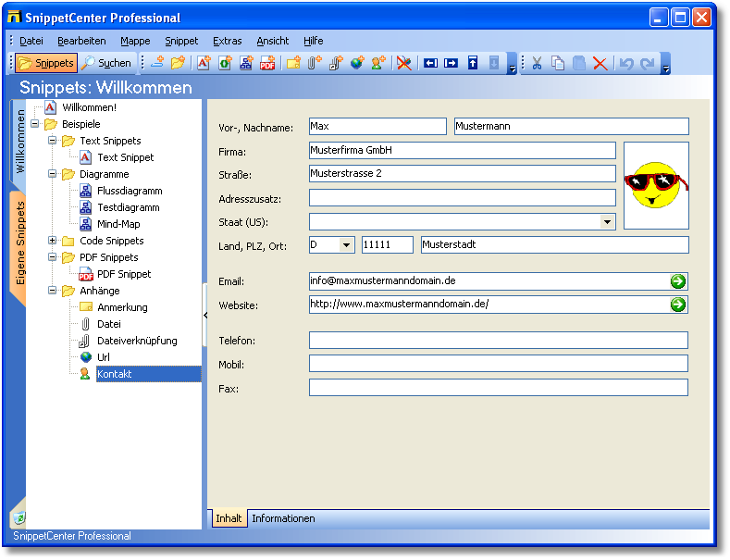Click the new Mappe with plus icon
The image size is (730, 560).
click(158, 62)
